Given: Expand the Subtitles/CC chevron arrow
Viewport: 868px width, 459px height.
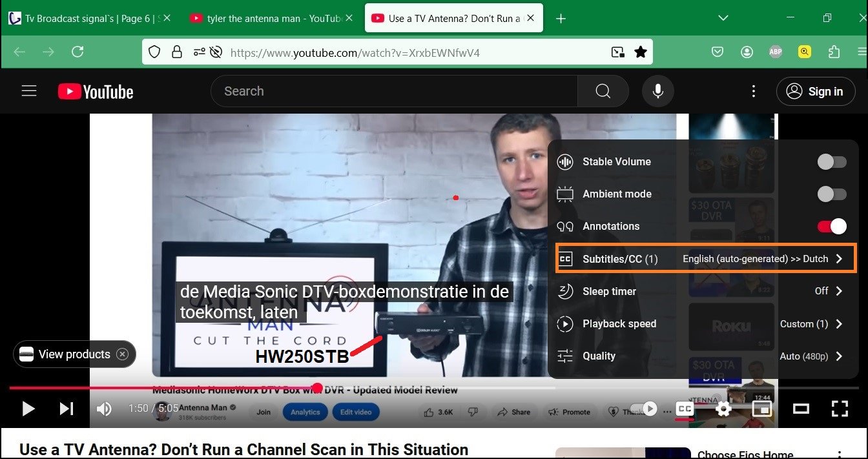Looking at the screenshot, I should pyautogui.click(x=839, y=259).
